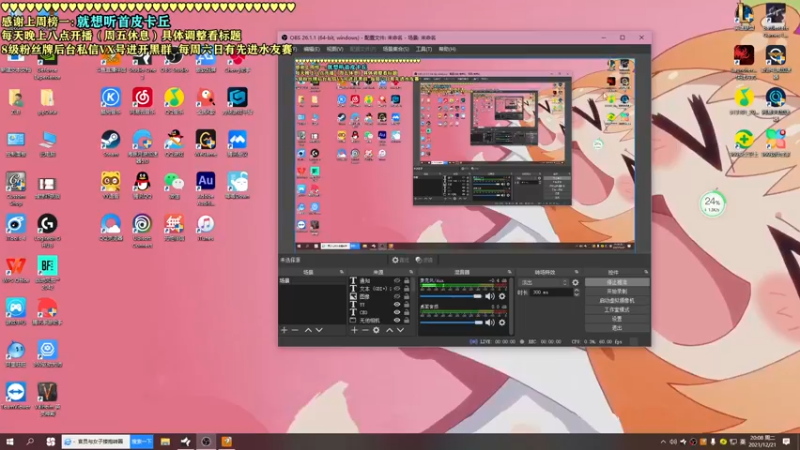The height and width of the screenshot is (450, 800).
Task: Click the 停止推流 stop streaming button
Action: pos(617,282)
